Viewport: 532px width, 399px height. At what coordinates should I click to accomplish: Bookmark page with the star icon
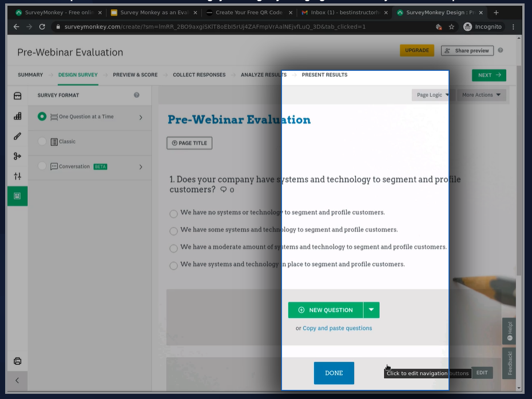pos(451,27)
